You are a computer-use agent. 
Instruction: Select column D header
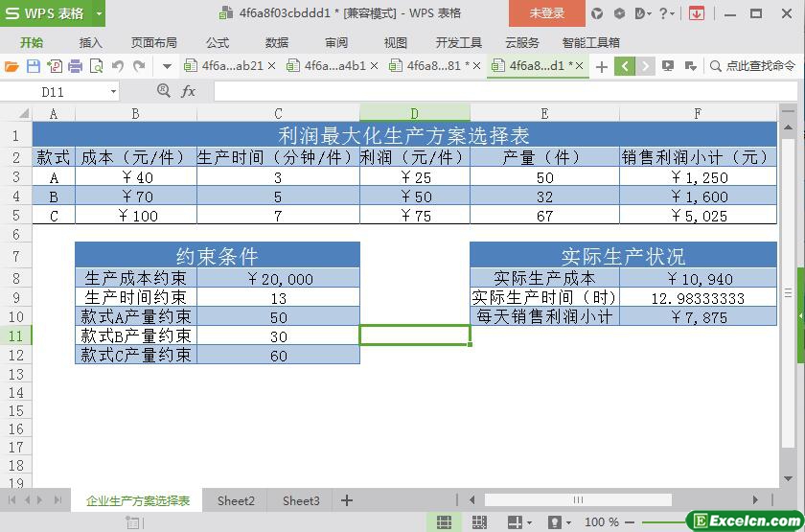[415, 113]
